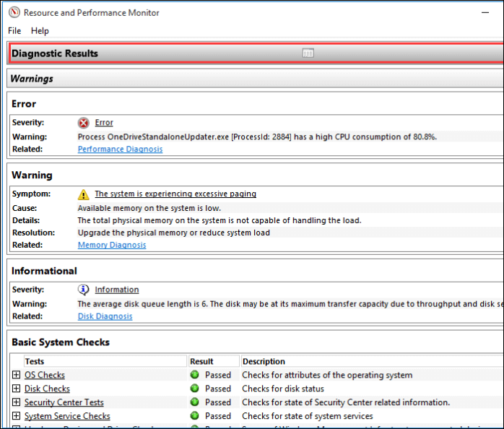Click green Passed icon for System Service Checks

coord(195,416)
